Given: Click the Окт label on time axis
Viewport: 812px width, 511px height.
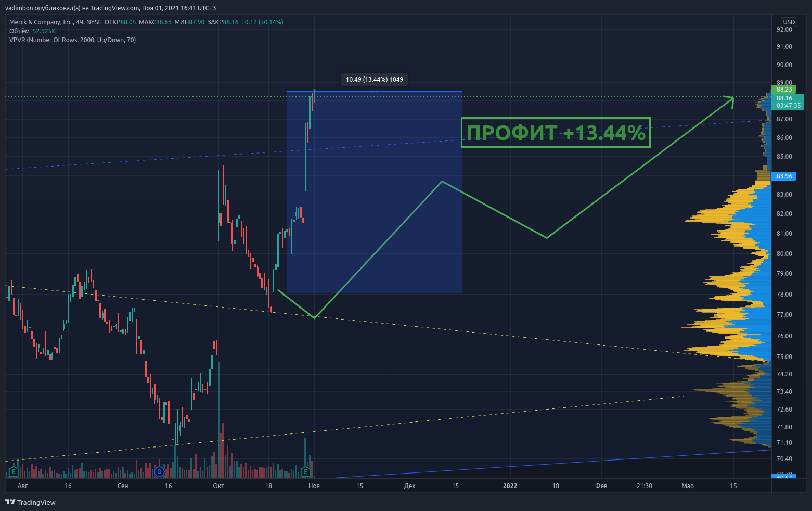Looking at the screenshot, I should coord(218,486).
